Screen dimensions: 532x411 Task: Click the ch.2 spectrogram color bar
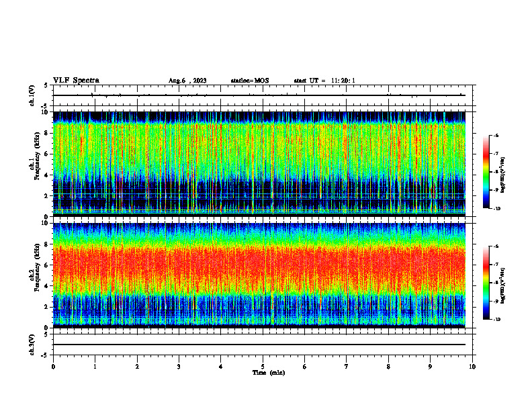[x=486, y=283]
